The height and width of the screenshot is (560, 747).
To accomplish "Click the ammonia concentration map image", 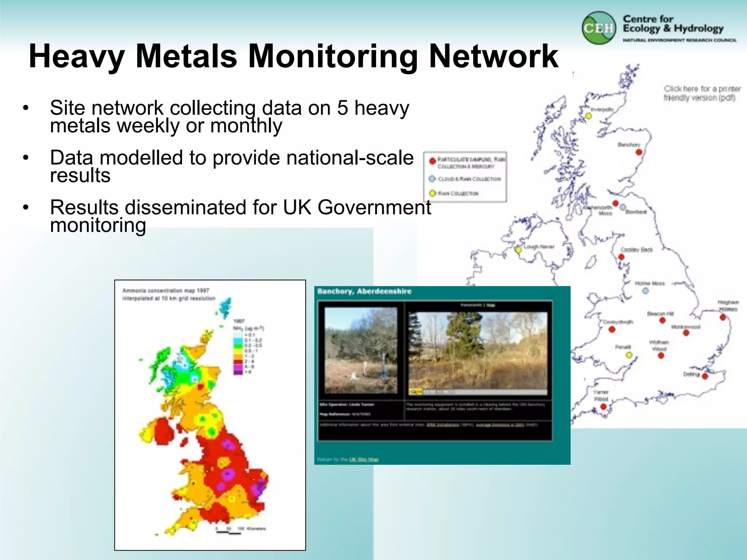I will pos(210,415).
